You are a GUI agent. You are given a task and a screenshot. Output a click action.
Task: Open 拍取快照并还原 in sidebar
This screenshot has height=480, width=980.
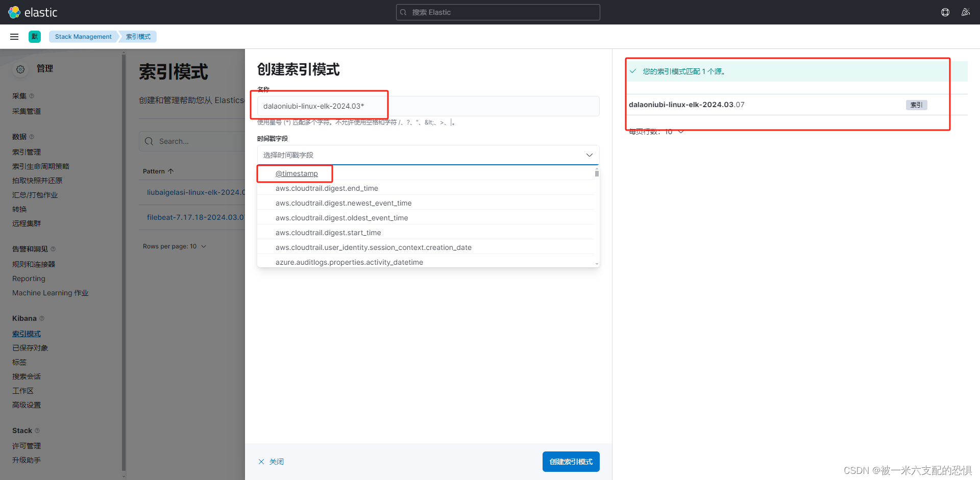pos(37,181)
